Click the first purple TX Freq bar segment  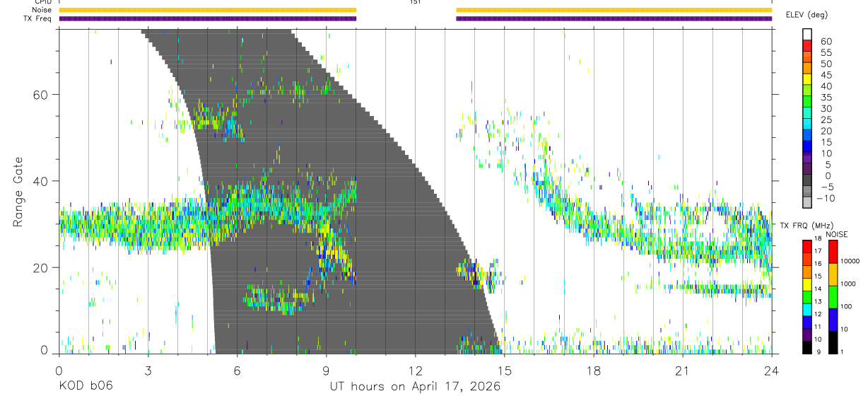[207, 18]
